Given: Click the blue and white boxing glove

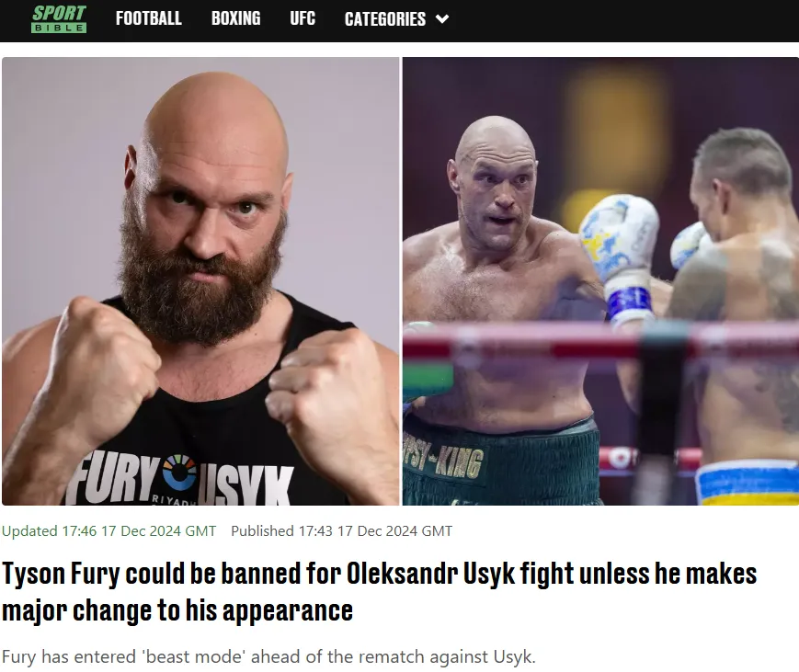Looking at the screenshot, I should [x=620, y=260].
